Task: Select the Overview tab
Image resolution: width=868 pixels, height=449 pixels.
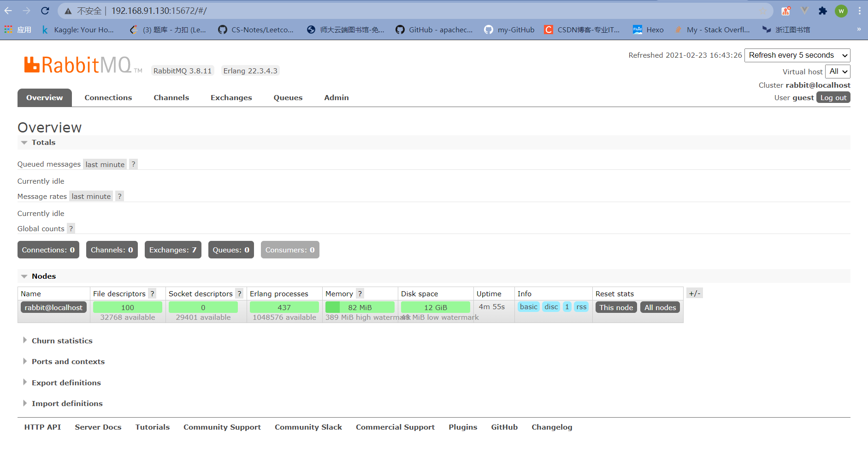Action: [x=45, y=97]
